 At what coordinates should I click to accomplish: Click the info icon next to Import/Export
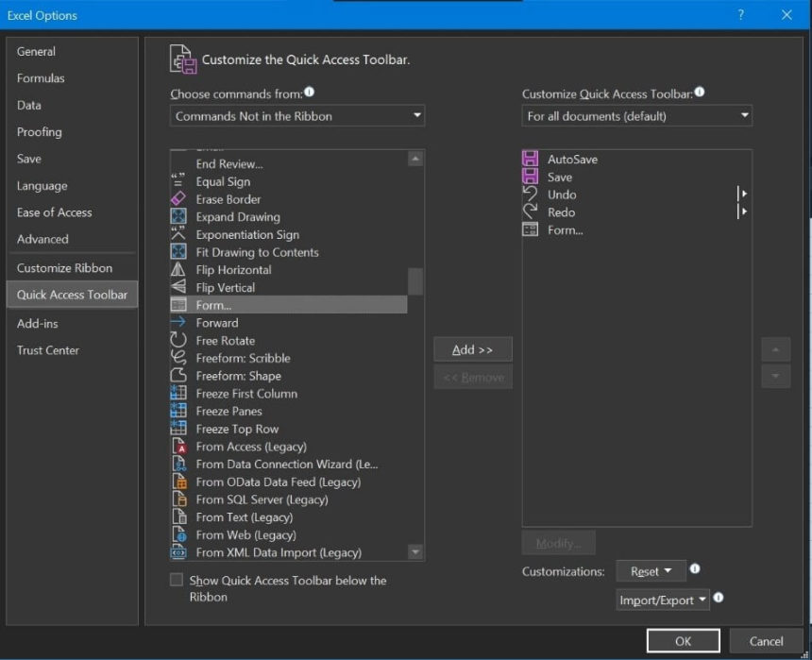tap(719, 598)
